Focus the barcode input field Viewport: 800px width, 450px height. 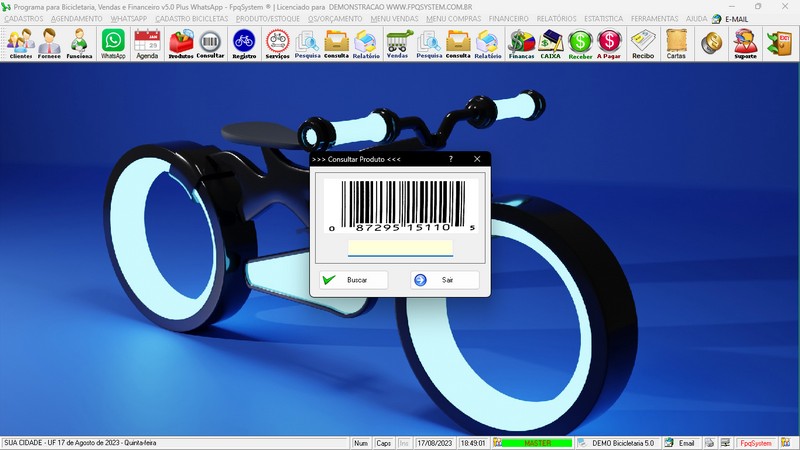400,247
